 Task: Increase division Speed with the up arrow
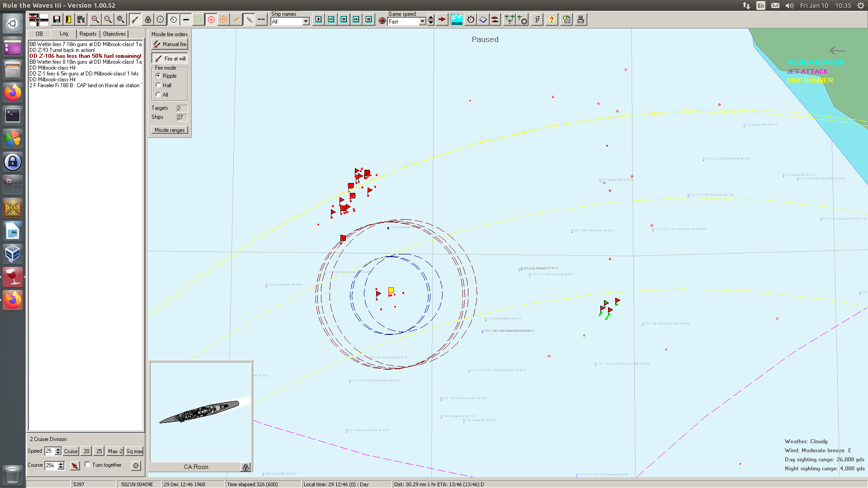pos(58,449)
